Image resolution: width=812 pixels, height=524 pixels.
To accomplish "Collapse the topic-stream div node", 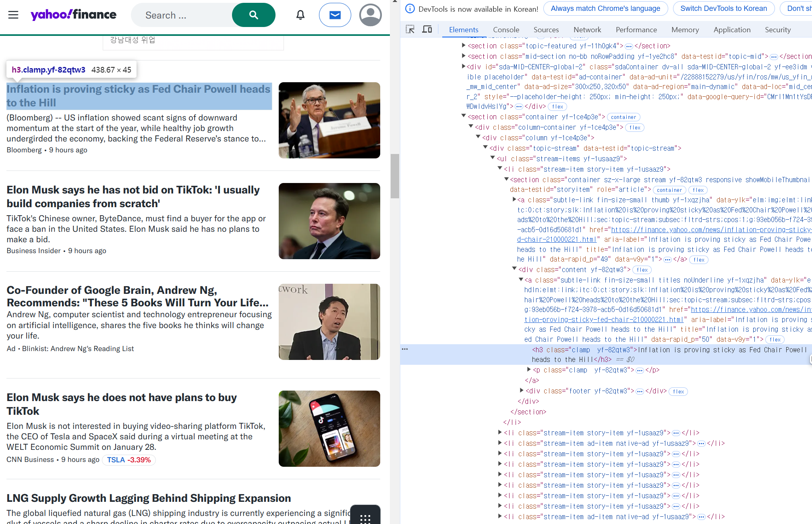I will coord(485,148).
